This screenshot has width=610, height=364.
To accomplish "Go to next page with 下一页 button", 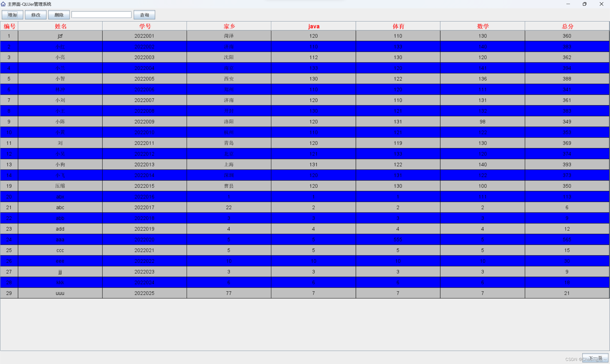I will pos(595,358).
